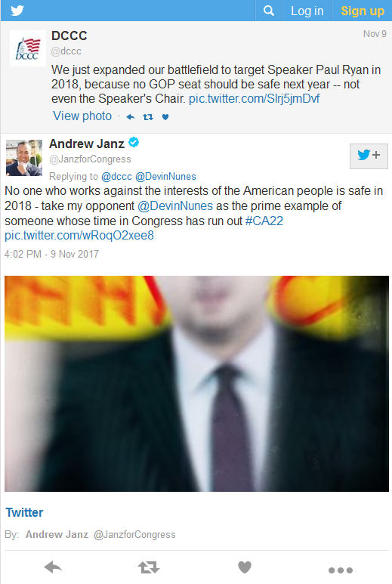Image resolution: width=392 pixels, height=584 pixels.
Task: Like the DCCC tweet with small heart icon
Action: tap(165, 117)
